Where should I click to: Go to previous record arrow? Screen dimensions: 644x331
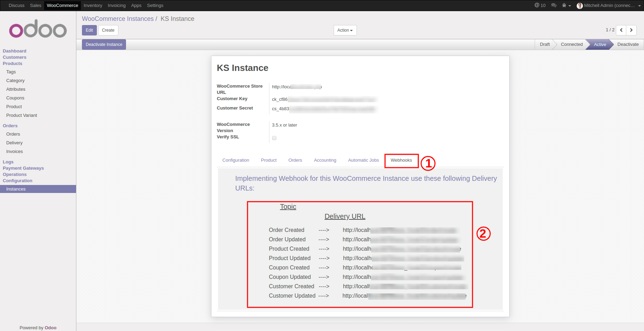[x=621, y=30]
